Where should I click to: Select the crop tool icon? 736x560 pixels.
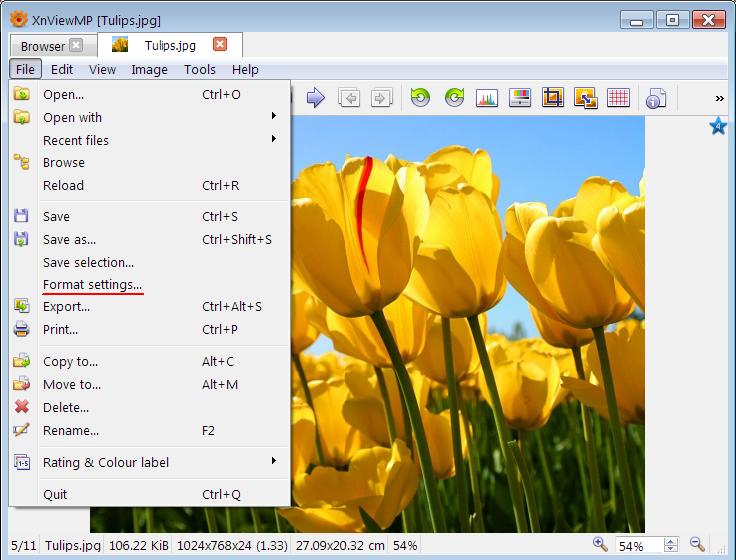point(552,97)
